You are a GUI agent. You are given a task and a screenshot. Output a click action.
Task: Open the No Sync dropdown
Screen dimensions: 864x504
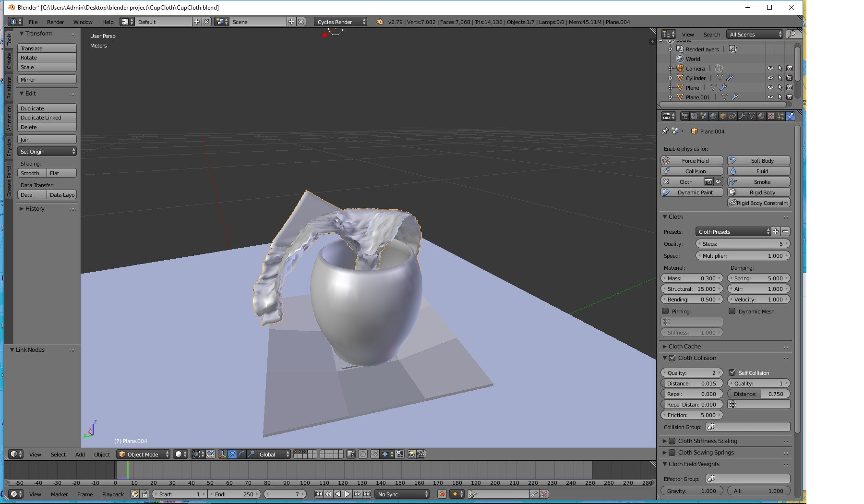(402, 494)
